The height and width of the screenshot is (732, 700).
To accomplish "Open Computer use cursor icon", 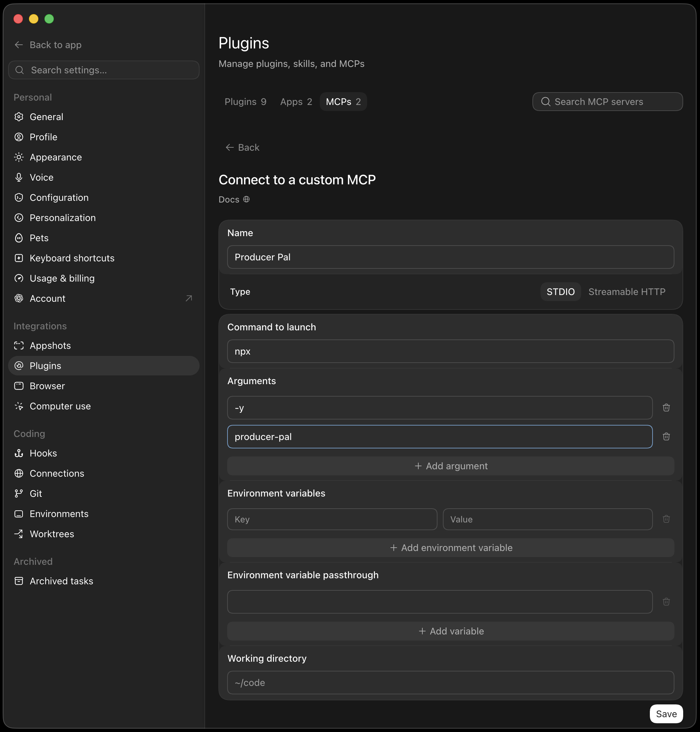I will click(x=19, y=406).
